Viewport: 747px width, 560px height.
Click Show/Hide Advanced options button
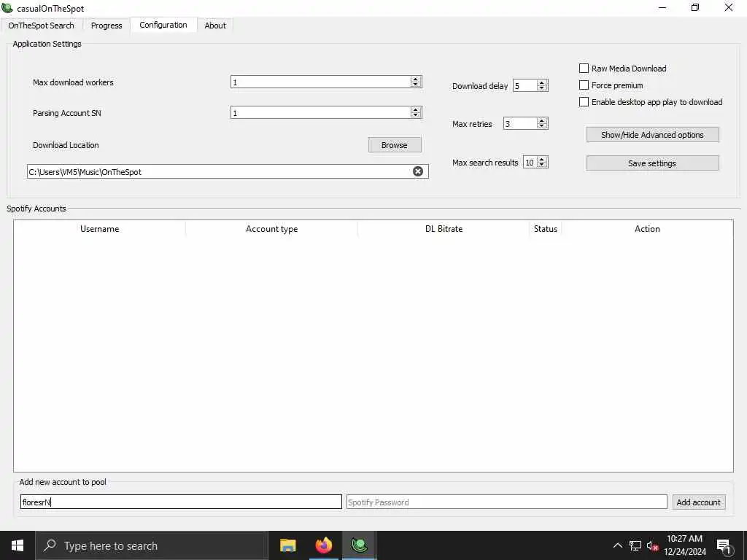pos(652,135)
